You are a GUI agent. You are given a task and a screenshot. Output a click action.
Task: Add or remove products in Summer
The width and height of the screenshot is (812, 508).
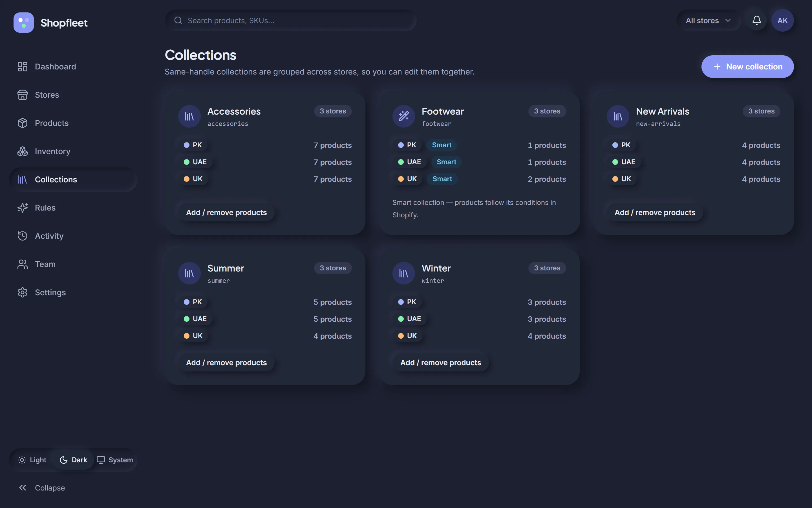(226, 363)
